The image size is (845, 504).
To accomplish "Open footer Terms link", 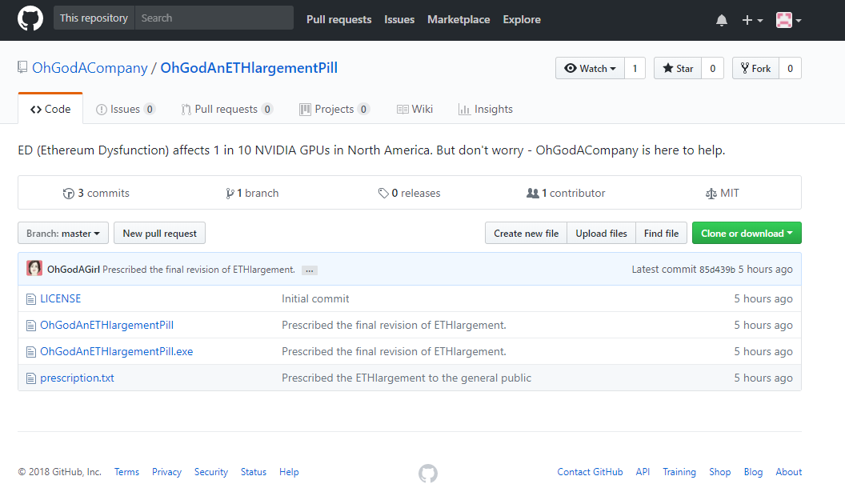I will pyautogui.click(x=126, y=472).
